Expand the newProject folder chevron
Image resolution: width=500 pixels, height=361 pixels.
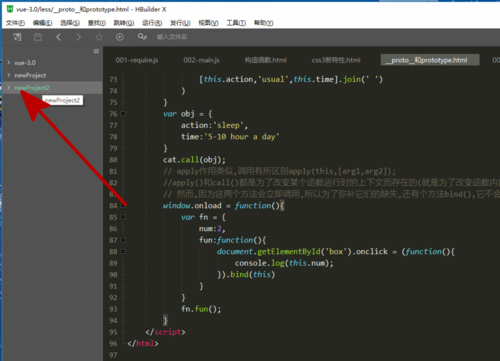[x=9, y=75]
